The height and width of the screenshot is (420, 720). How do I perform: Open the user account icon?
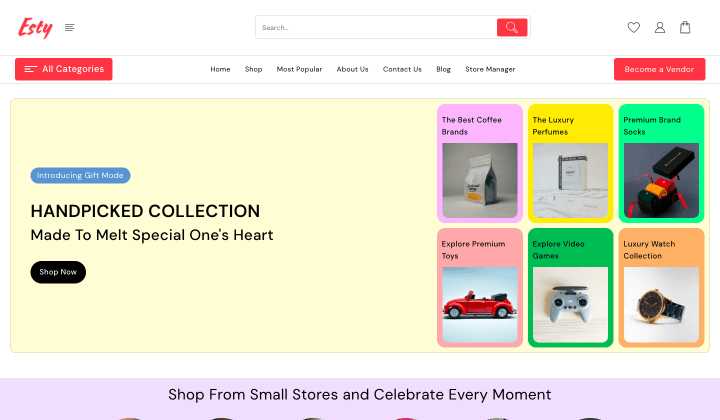click(x=660, y=28)
